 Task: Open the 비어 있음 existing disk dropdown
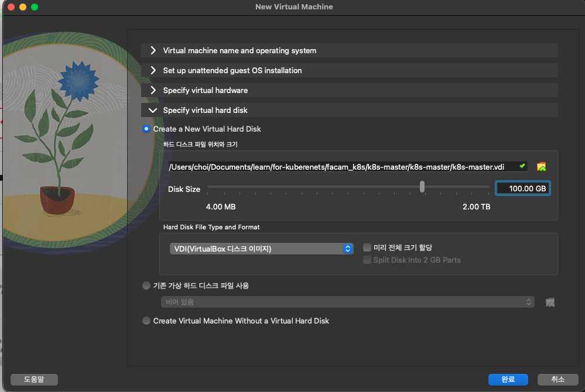(348, 302)
